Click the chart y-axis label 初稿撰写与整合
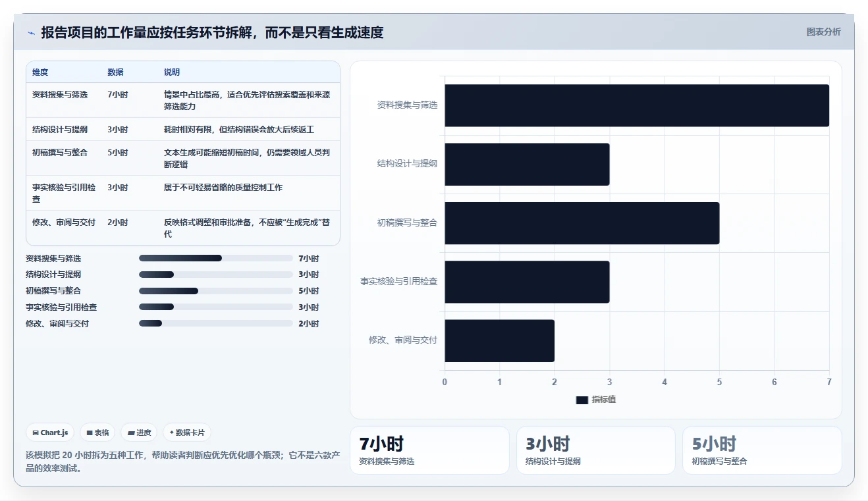The width and height of the screenshot is (868, 501). (x=407, y=223)
